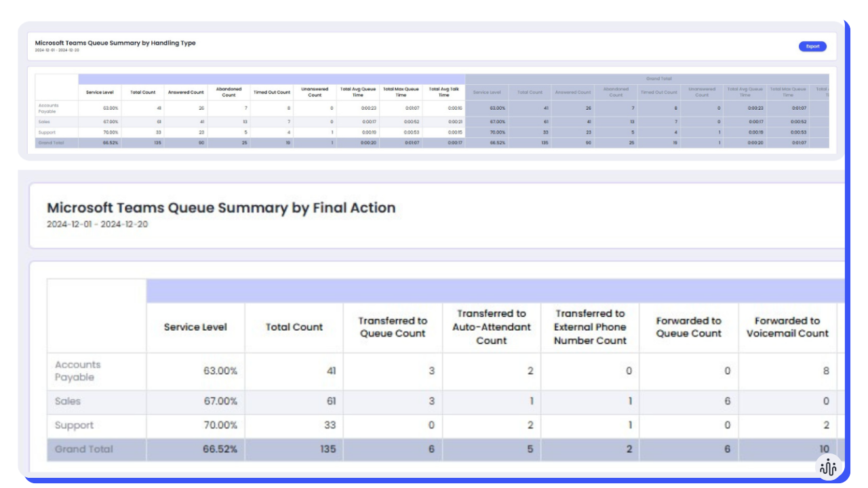Click the blue Export button
868x488 pixels.
tap(812, 47)
